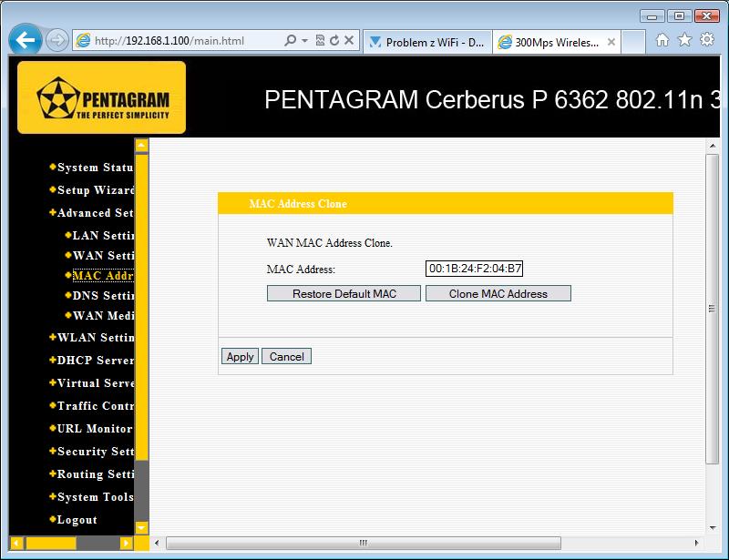Open the browser Home icon
The width and height of the screenshot is (729, 560).
coord(662,40)
